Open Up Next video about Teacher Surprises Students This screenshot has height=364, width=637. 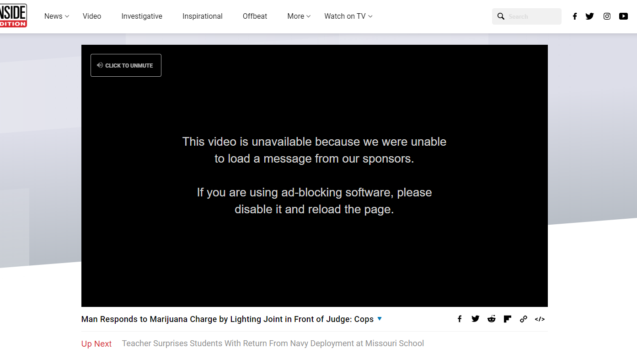point(273,343)
